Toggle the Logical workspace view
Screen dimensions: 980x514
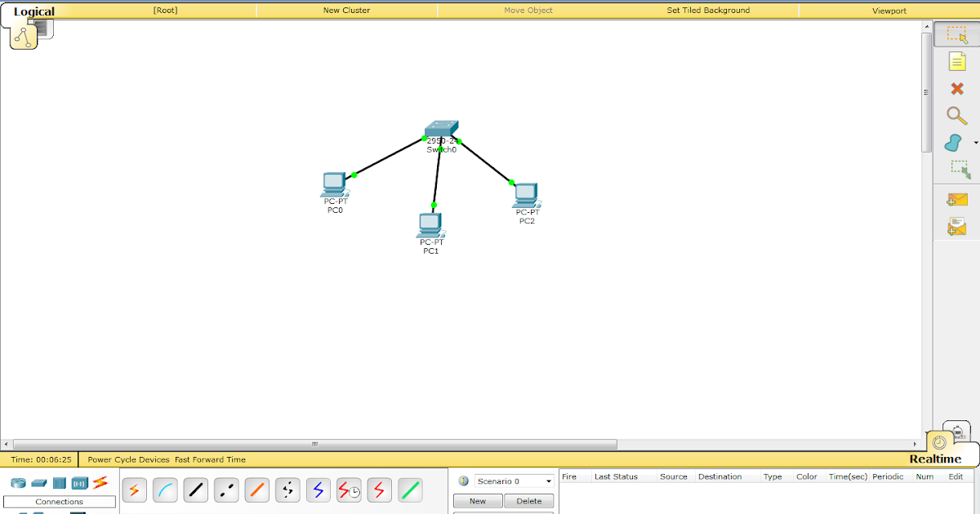click(33, 11)
